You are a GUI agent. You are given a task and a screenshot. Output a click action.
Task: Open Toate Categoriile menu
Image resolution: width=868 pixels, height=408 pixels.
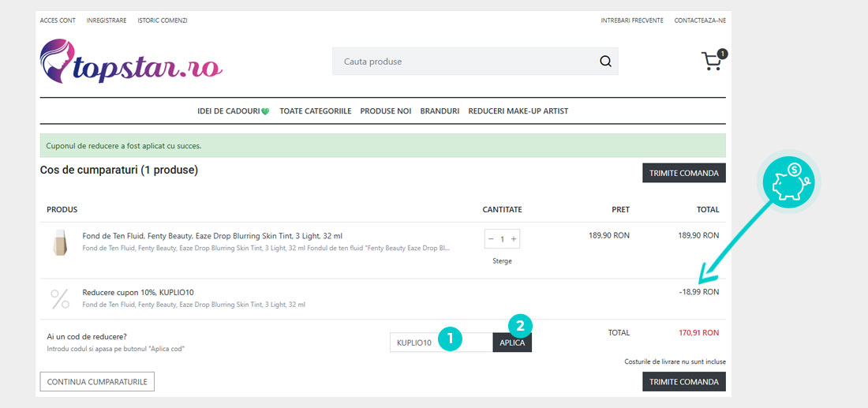315,111
